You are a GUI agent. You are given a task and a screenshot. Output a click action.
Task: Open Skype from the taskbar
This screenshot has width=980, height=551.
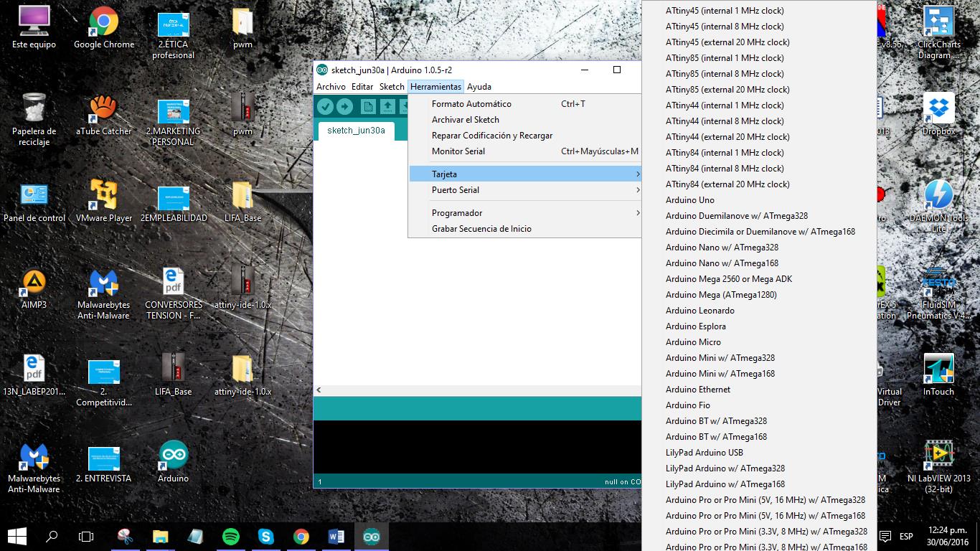pyautogui.click(x=266, y=536)
